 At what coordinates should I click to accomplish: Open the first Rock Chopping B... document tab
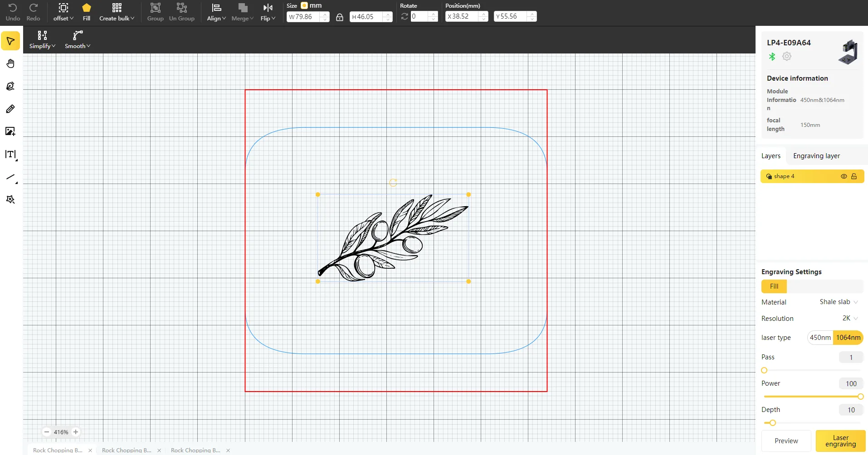coord(58,450)
